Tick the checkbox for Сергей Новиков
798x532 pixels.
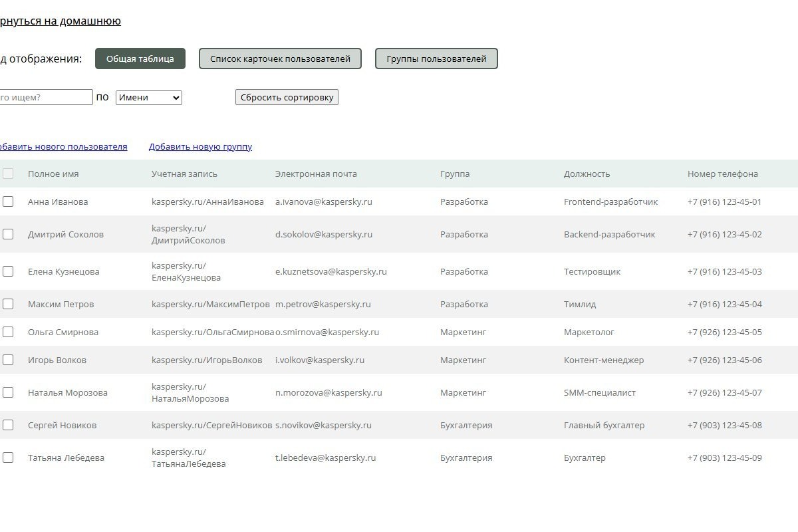click(8, 425)
